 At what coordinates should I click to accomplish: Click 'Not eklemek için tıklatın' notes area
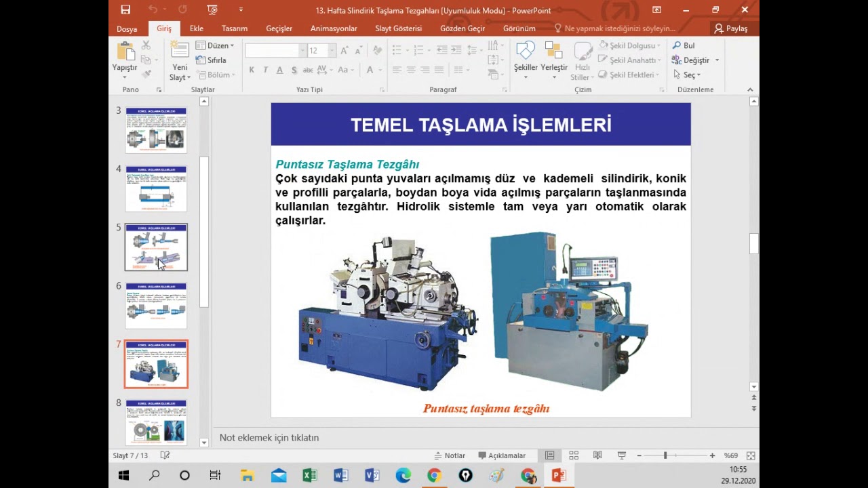(x=269, y=438)
